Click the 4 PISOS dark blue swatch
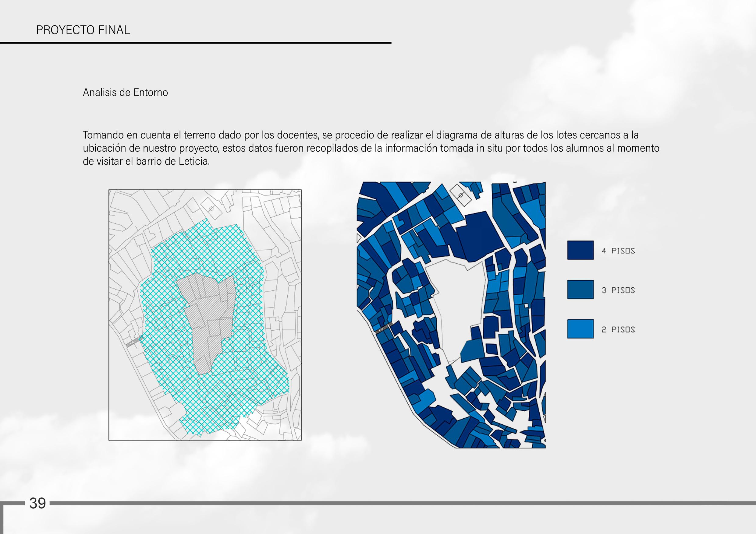 click(580, 250)
